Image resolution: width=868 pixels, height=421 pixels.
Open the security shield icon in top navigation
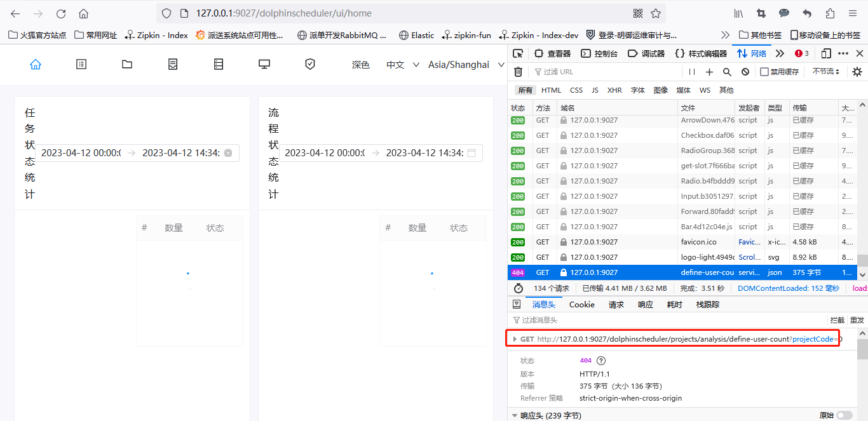tap(309, 63)
